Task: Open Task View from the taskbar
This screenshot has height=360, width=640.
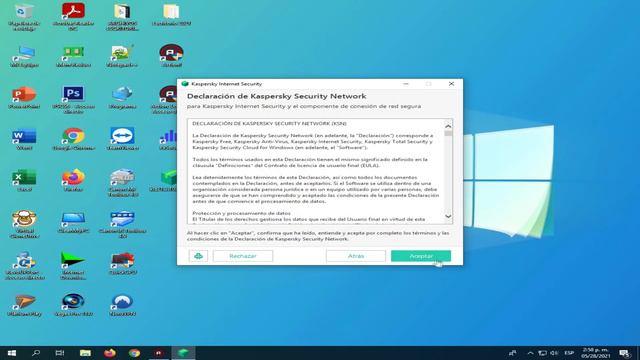Action: click(60, 353)
